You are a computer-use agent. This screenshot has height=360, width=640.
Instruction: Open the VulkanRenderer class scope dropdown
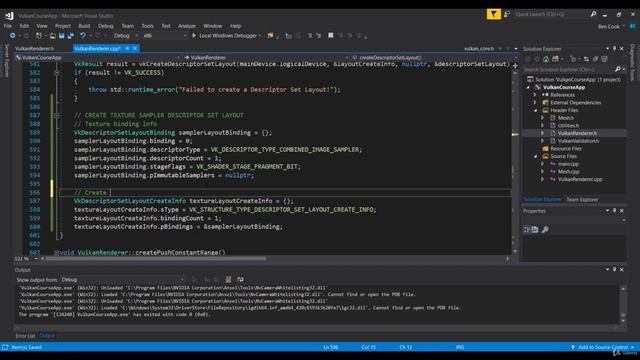click(265, 58)
